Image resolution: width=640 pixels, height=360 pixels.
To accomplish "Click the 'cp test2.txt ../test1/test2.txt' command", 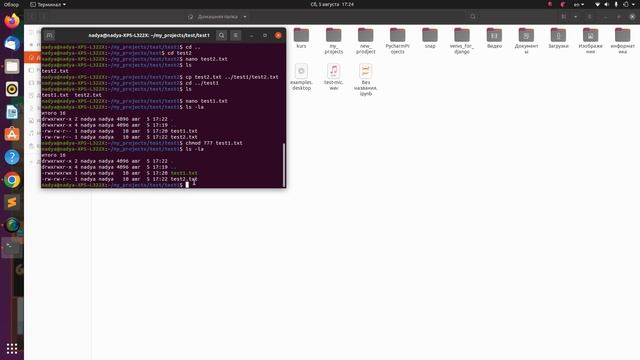I will point(232,77).
